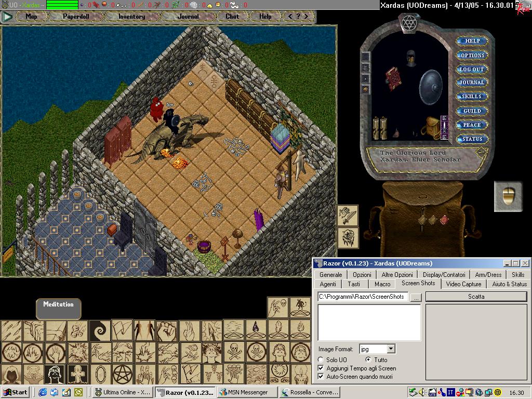
Task: Click the golden mouse icon gump
Action: pyautogui.click(x=508, y=196)
